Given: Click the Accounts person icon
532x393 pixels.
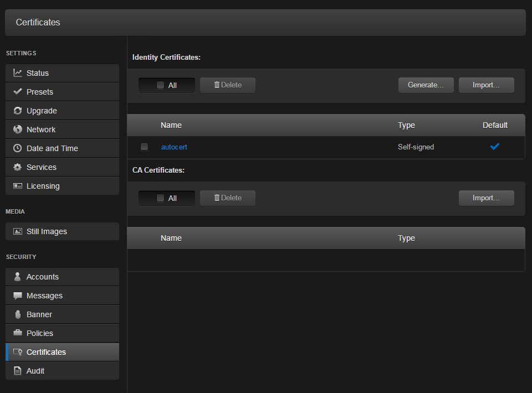Looking at the screenshot, I should [x=18, y=277].
